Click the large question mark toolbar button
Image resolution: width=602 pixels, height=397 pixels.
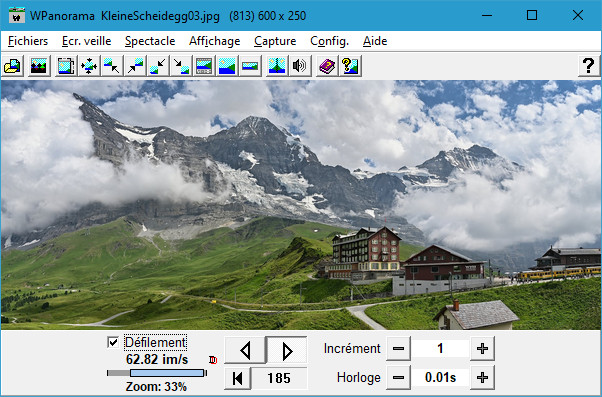[589, 66]
